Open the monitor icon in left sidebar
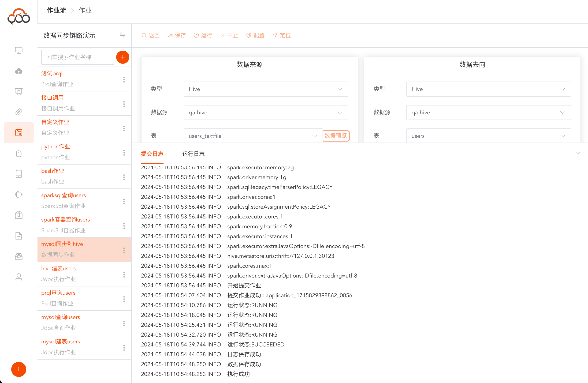 pos(19,50)
